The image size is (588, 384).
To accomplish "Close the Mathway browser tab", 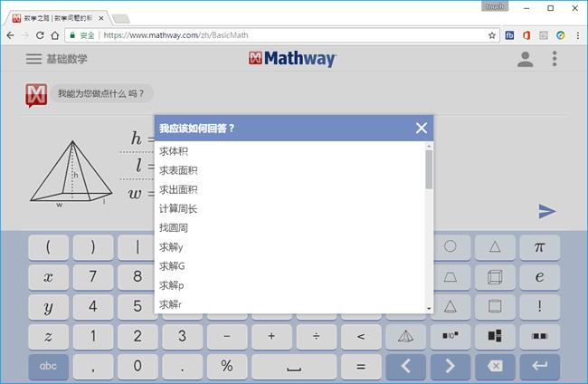I will click(x=101, y=18).
